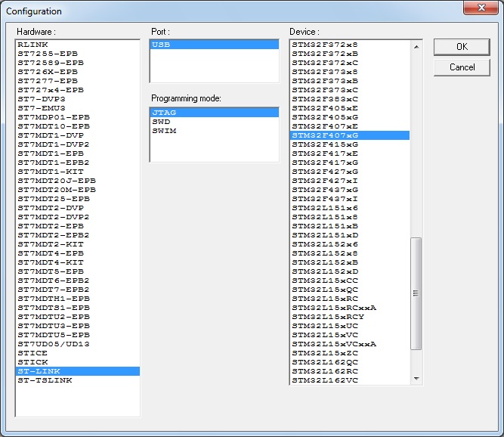Select ST7MDT2-KIT hardware
The height and width of the screenshot is (437, 504).
click(x=78, y=244)
